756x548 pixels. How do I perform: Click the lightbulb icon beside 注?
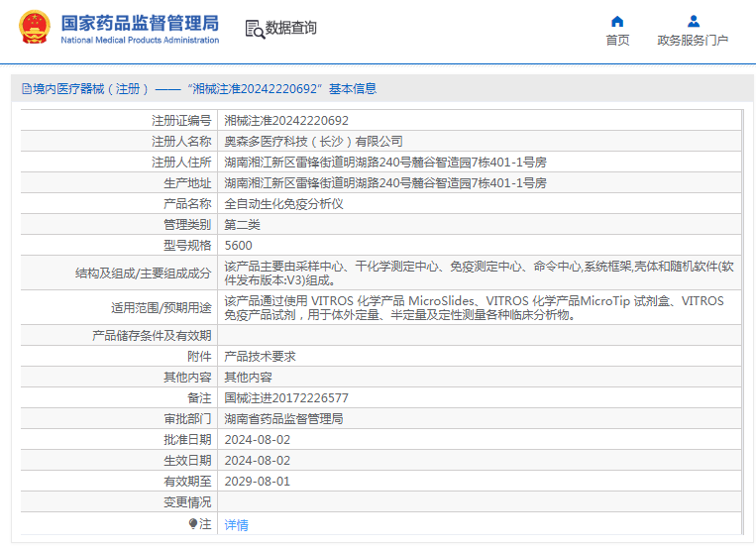coord(193,524)
